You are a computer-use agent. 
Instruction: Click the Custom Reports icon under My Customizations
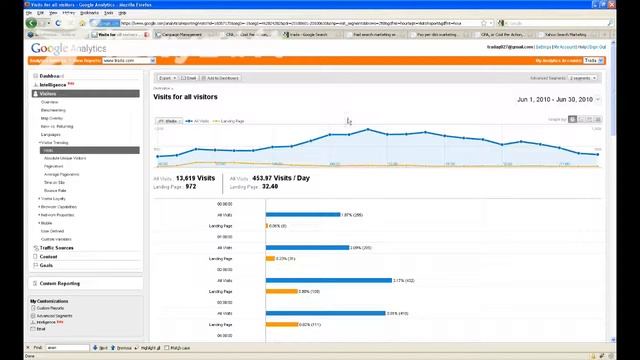[x=33, y=308]
